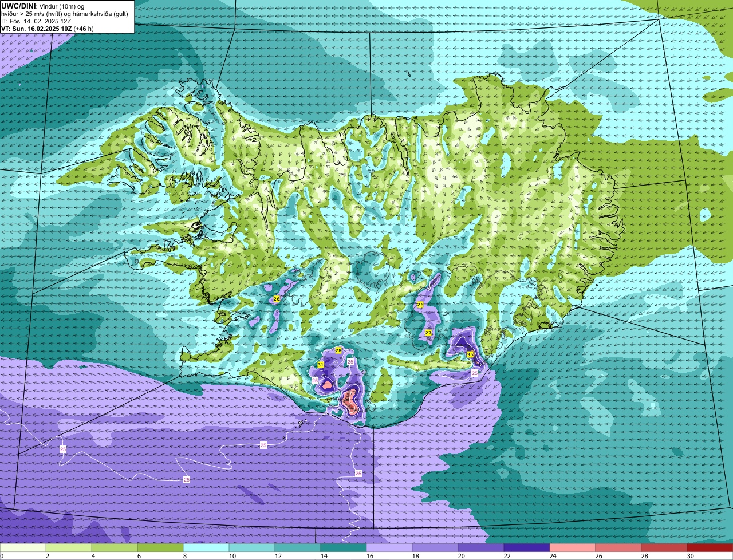The image size is (733, 560).
Task: Pick the 22–24 m/s dark indigo legend swatch
Action: 527,547
